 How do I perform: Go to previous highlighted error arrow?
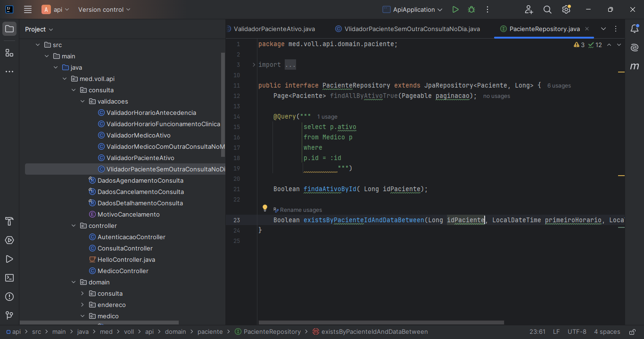(x=609, y=45)
